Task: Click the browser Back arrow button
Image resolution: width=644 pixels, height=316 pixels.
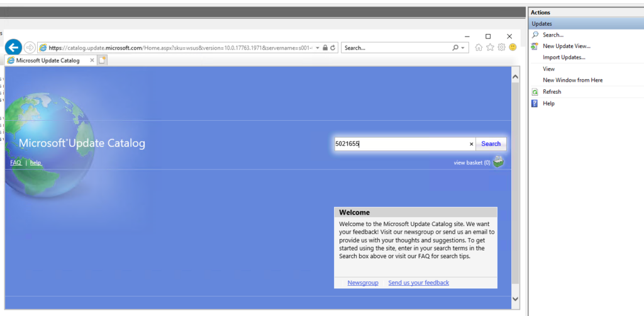Action: tap(13, 47)
